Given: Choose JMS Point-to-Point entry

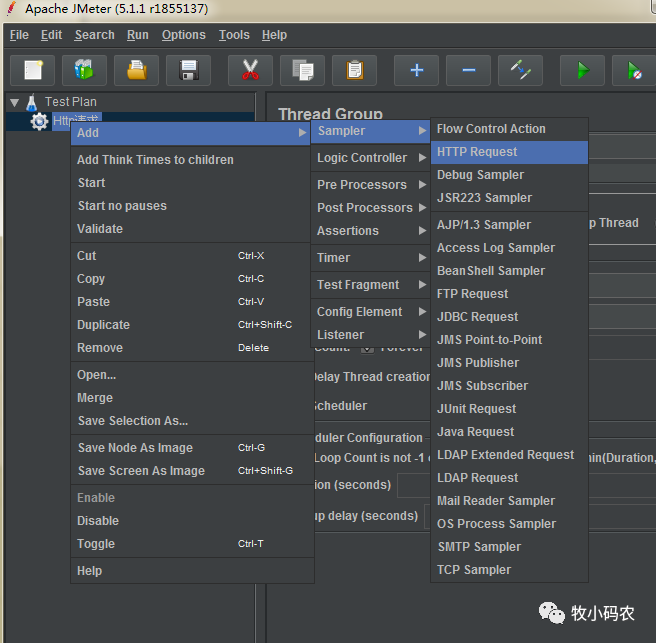Looking at the screenshot, I should [x=509, y=340].
